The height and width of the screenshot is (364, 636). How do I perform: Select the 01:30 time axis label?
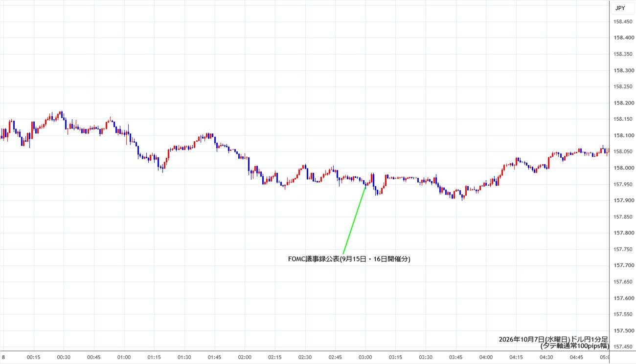pos(184,357)
